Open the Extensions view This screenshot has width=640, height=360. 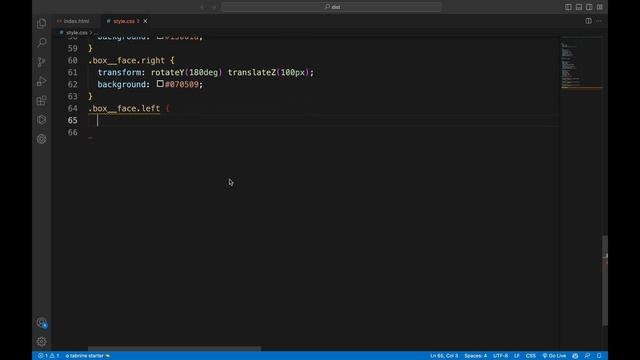coord(41,100)
